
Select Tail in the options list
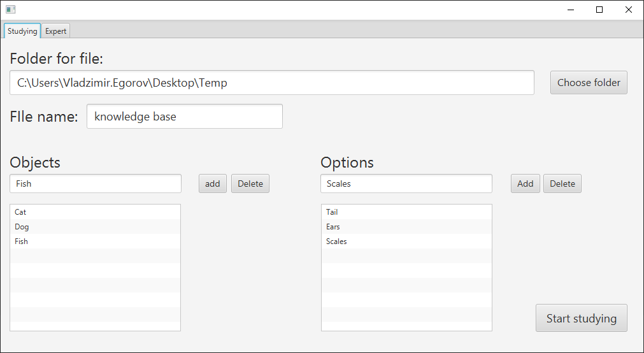(406, 212)
